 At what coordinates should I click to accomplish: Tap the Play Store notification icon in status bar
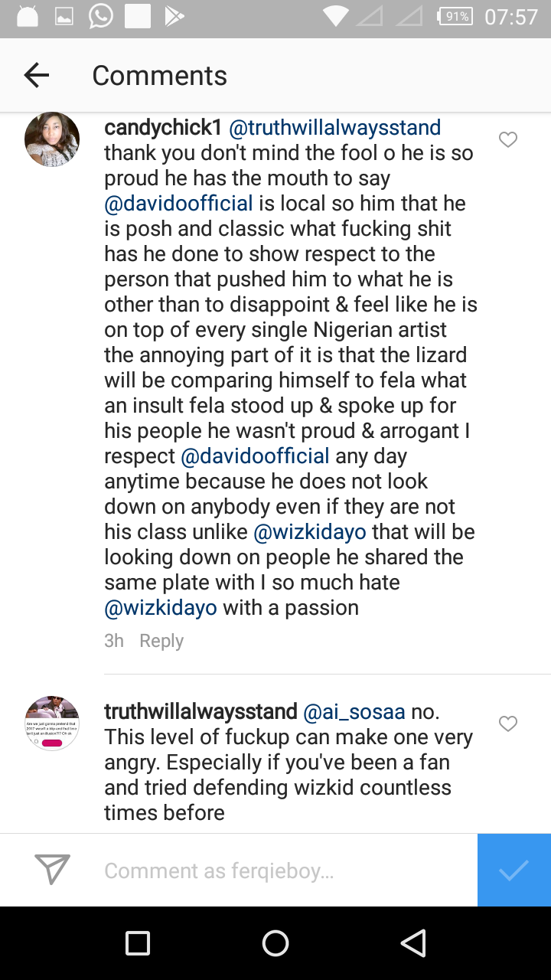pyautogui.click(x=174, y=17)
